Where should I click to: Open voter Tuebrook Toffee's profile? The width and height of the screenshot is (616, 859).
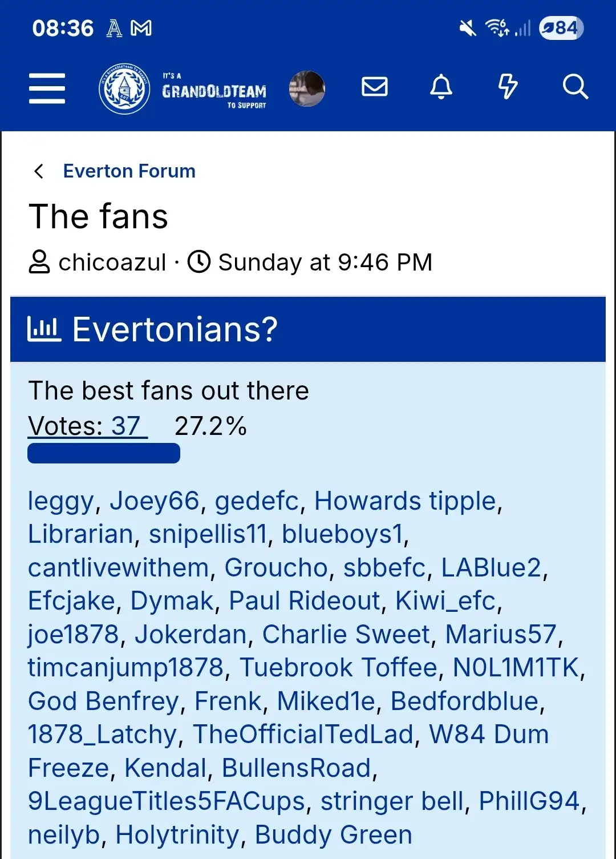(x=338, y=668)
